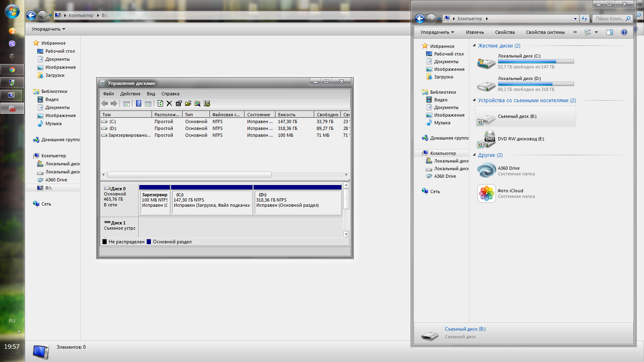Click the Извлечь button

pos(475,32)
